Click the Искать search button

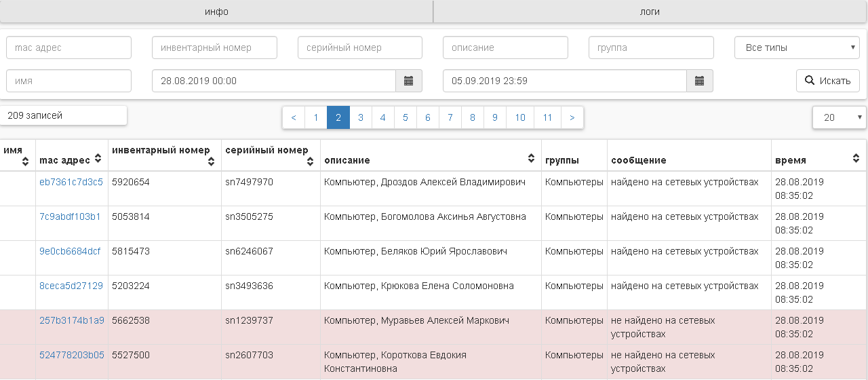[827, 81]
